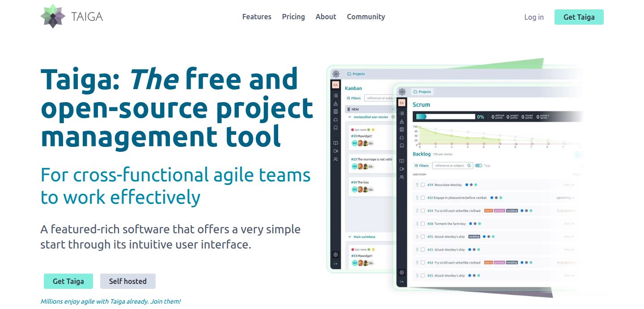
Task: Open #23 The marriage is not valid card
Action: pos(371,163)
